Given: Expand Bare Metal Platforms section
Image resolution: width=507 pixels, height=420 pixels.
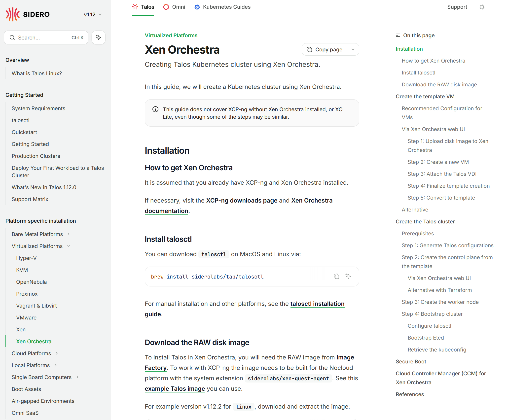Looking at the screenshot, I should 69,234.
